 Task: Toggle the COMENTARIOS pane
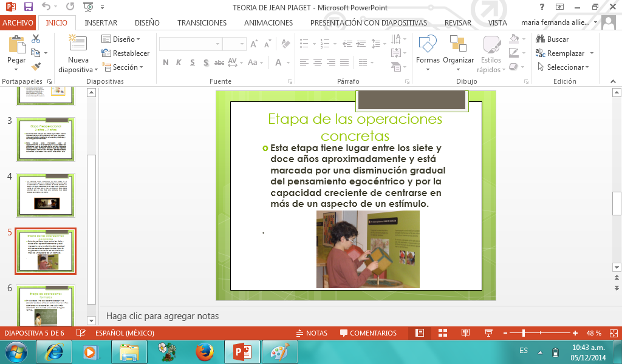point(368,333)
